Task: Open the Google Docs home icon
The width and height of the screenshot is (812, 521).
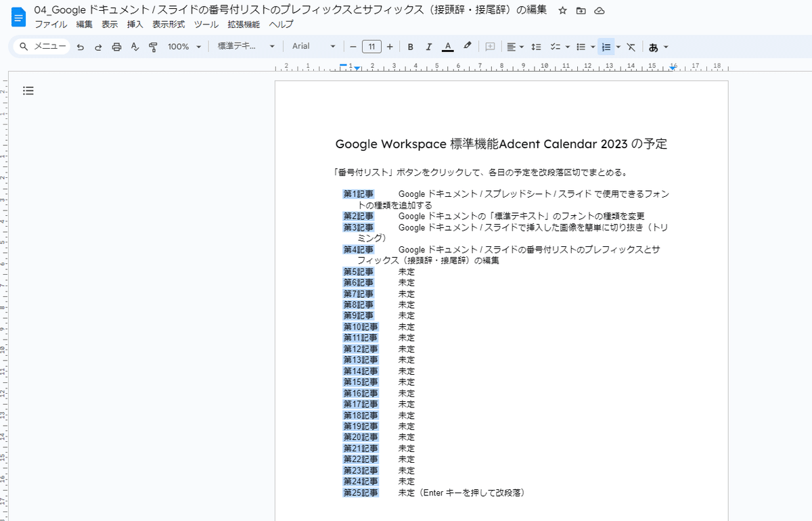Action: point(18,17)
